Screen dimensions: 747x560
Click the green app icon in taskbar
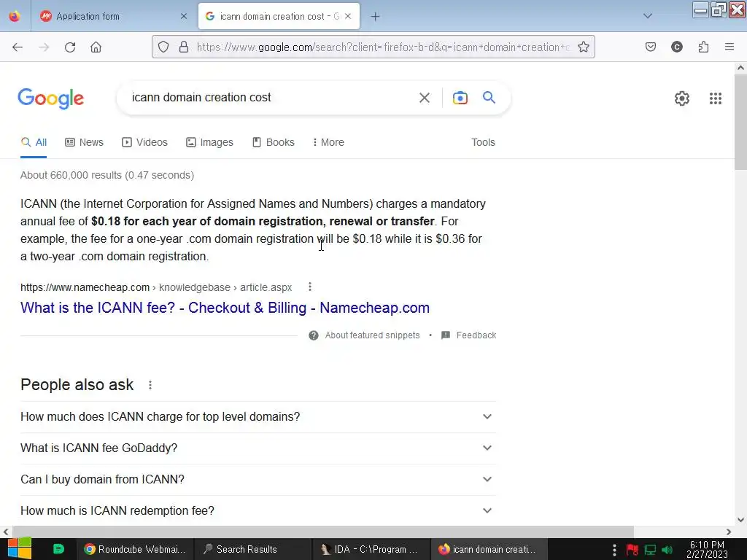click(x=58, y=549)
